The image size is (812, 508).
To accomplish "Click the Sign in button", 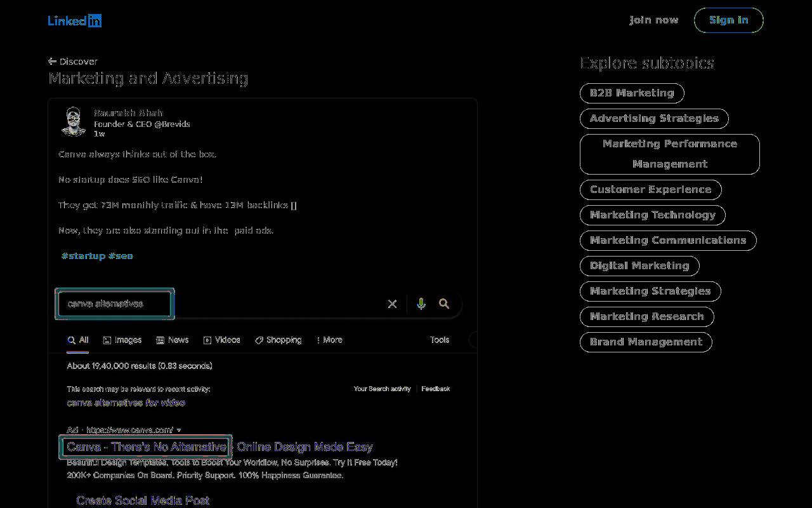I will [729, 20].
